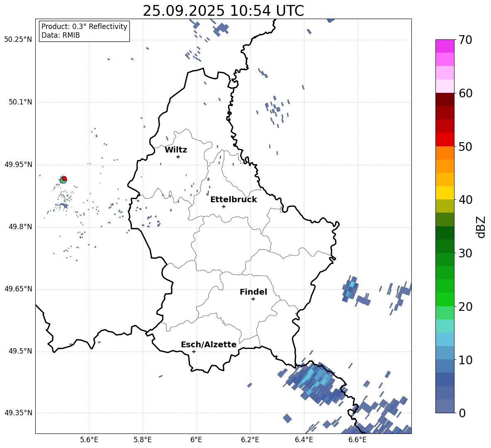The width and height of the screenshot is (491, 448).
Task: Click the title '25.09.2025 10:54 UTC'
Action: [x=223, y=11]
